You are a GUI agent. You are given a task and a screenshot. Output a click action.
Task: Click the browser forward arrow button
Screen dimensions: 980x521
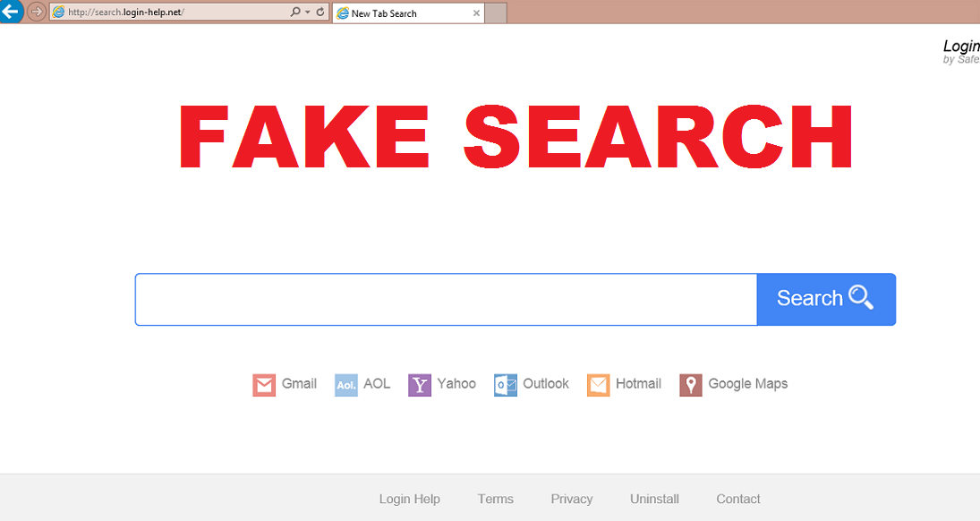coord(37,12)
